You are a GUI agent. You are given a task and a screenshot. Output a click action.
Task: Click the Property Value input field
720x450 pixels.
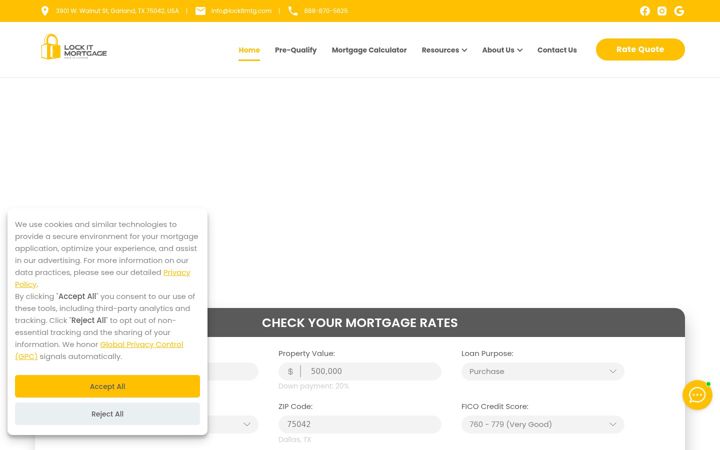tap(360, 371)
